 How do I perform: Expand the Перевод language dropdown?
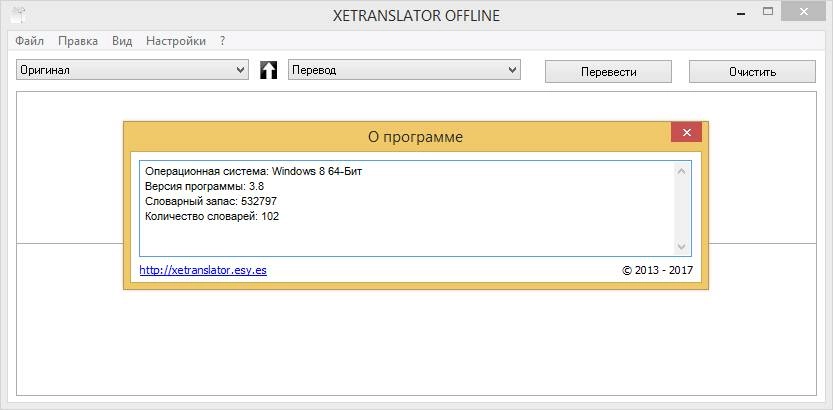pos(404,70)
